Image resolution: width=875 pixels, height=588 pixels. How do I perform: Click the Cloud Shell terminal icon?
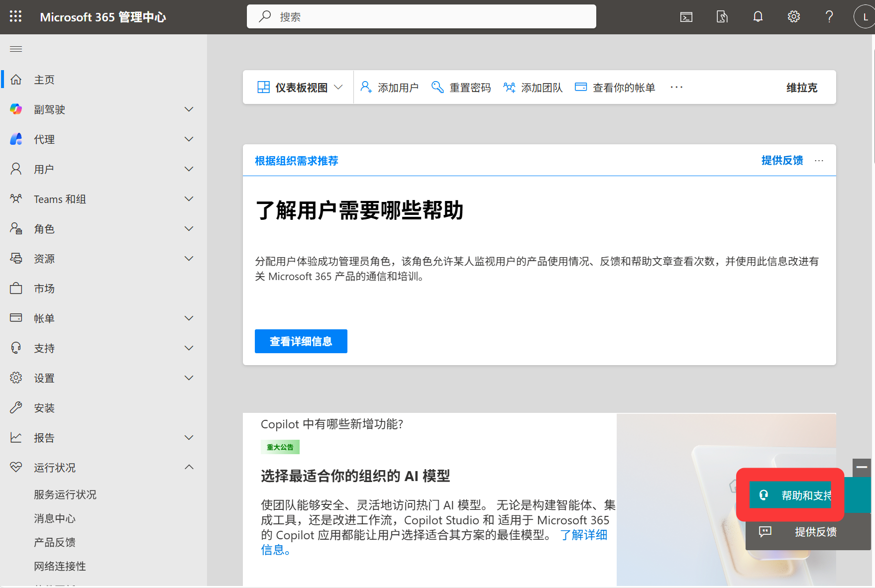click(x=686, y=17)
